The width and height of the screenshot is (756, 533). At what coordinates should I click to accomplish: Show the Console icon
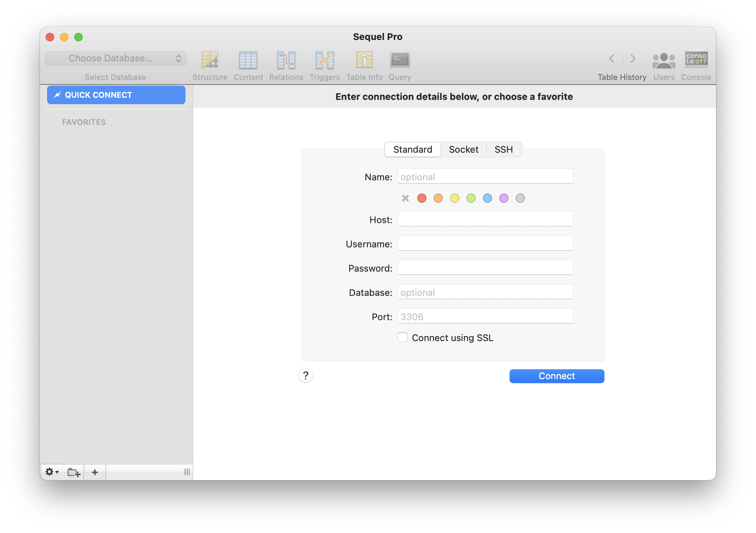696,59
